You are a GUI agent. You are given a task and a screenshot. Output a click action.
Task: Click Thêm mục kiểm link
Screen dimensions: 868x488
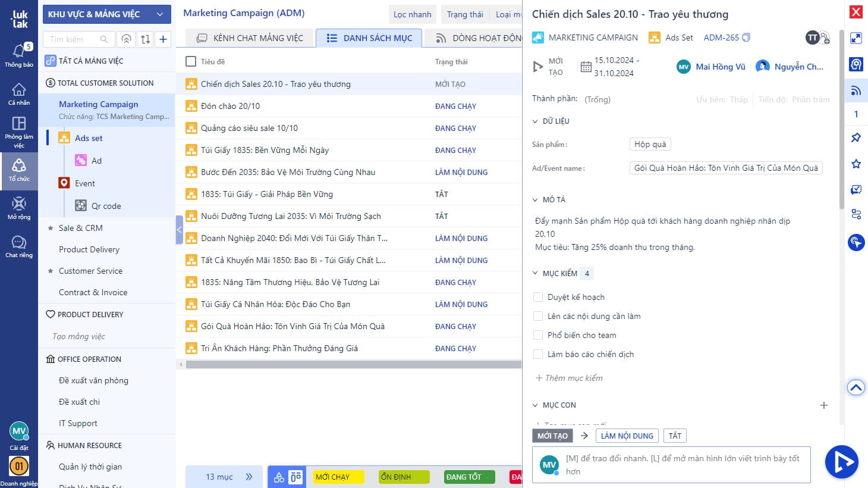point(569,378)
